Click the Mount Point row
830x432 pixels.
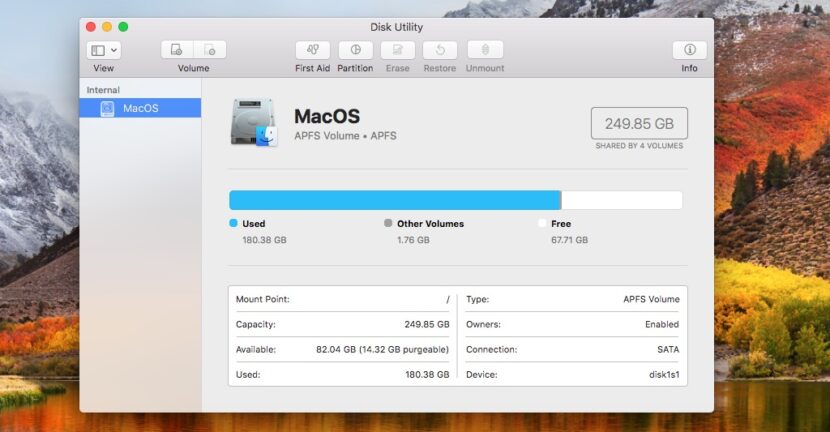coord(342,299)
